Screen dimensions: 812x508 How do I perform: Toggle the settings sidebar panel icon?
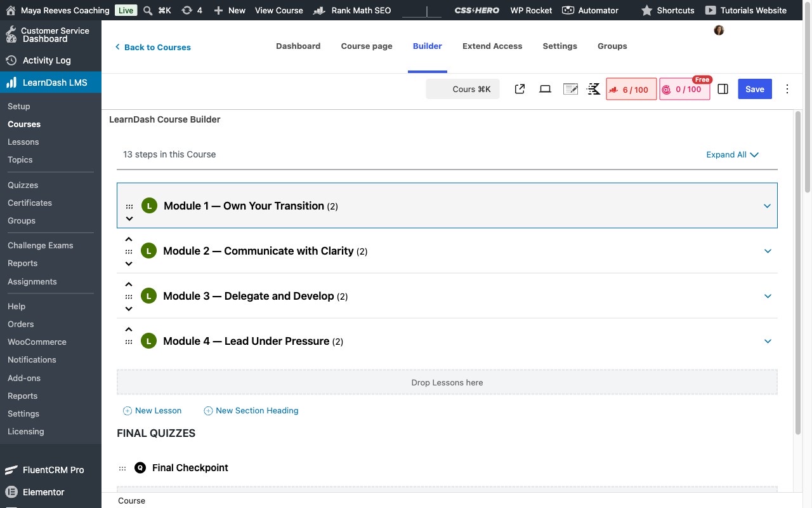(723, 89)
